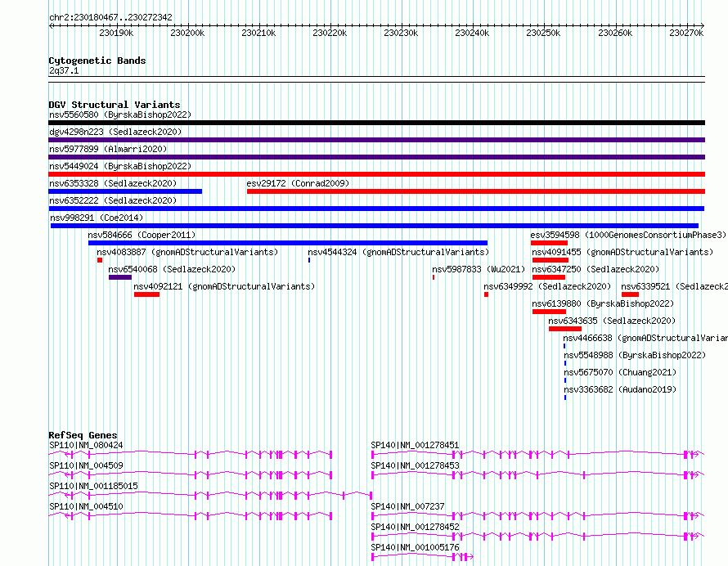This screenshot has width=728, height=566.
Task: Open the esv29172 (Conrad2009) label
Action: tap(298, 183)
